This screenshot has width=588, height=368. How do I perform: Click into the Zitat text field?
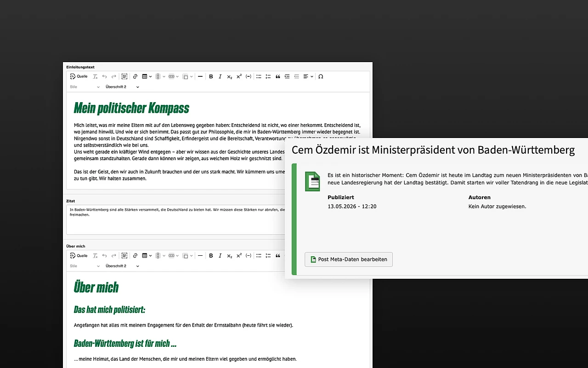coord(175,220)
